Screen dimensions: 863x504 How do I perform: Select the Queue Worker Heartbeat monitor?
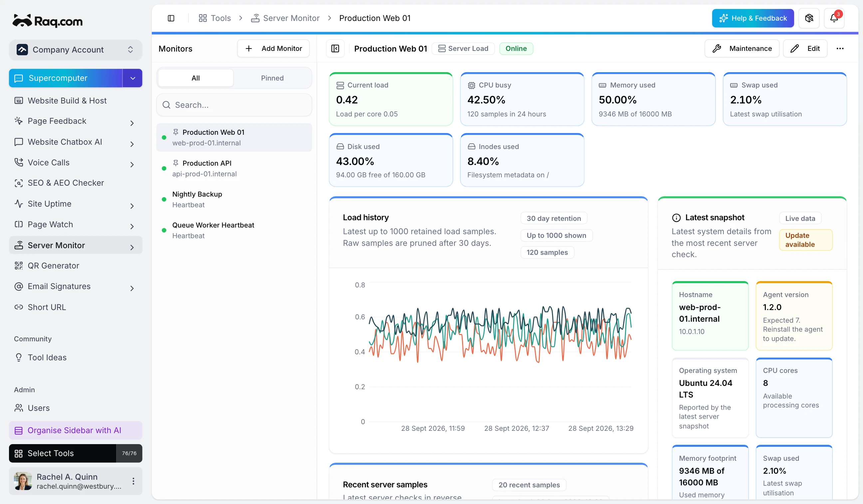(234, 230)
